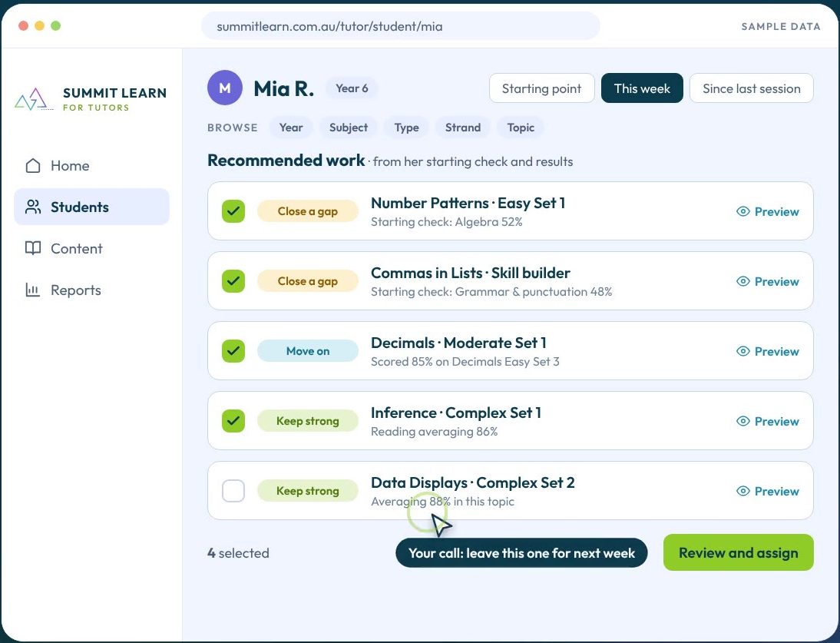Click the Close a gap tag on Number Patterns

(307, 211)
